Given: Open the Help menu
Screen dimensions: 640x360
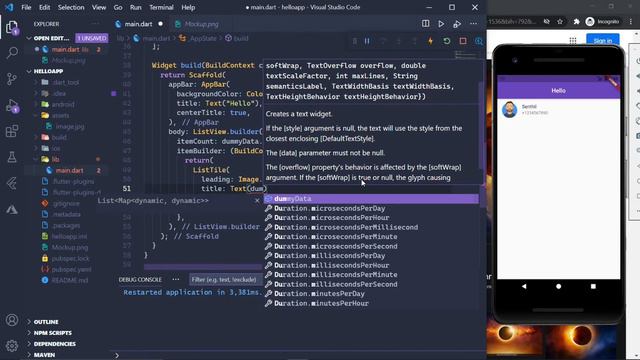Looking at the screenshot, I should [x=188, y=7].
